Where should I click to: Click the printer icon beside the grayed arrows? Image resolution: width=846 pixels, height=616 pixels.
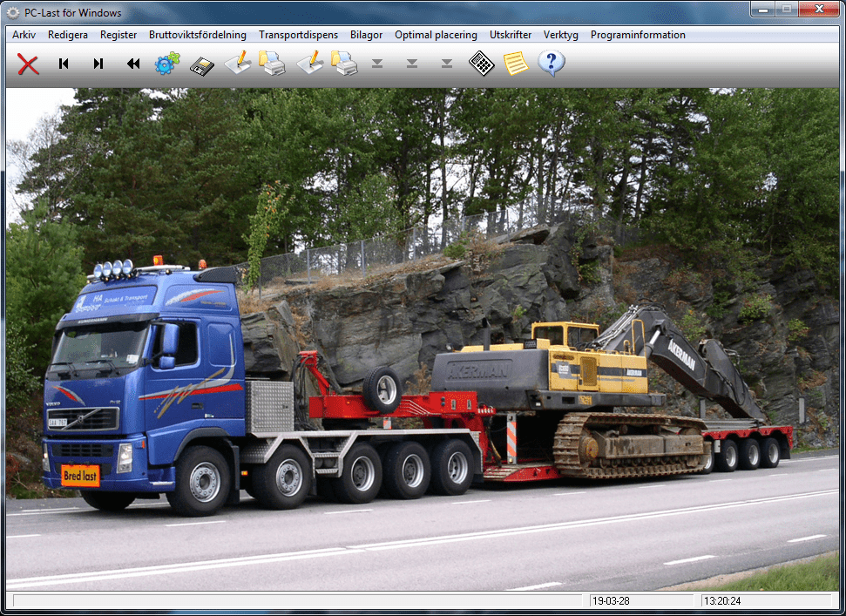(x=344, y=63)
